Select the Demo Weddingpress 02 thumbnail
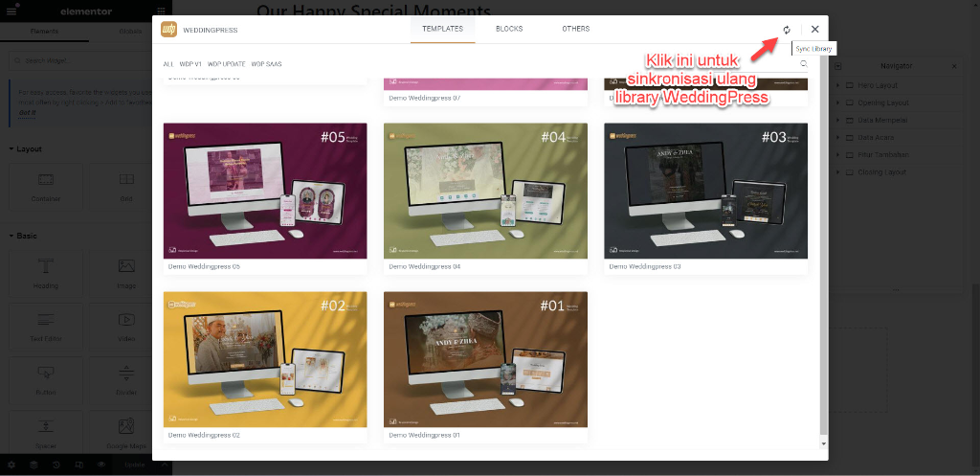980x476 pixels. tap(265, 360)
